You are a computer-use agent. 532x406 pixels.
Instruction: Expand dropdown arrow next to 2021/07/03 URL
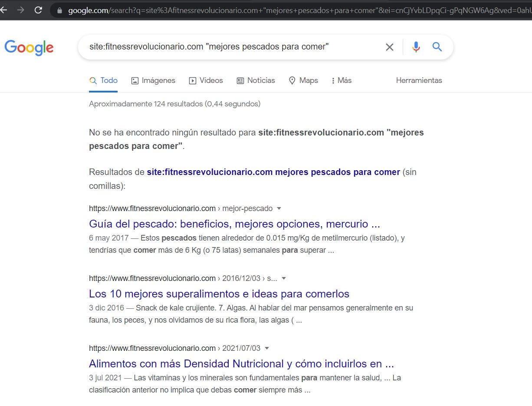click(267, 348)
